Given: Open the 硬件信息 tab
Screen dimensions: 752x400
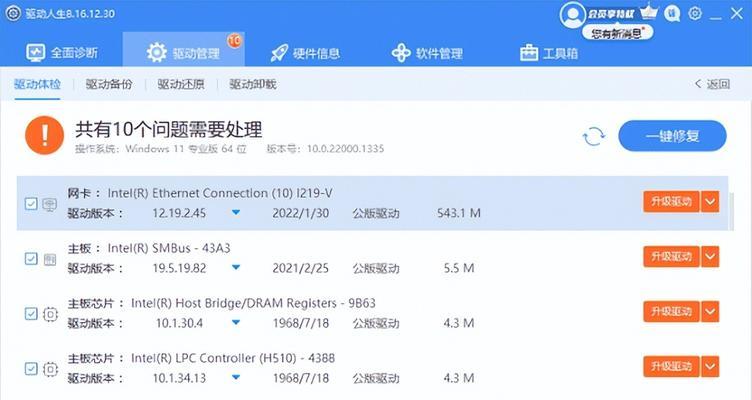Looking at the screenshot, I should tap(305, 53).
